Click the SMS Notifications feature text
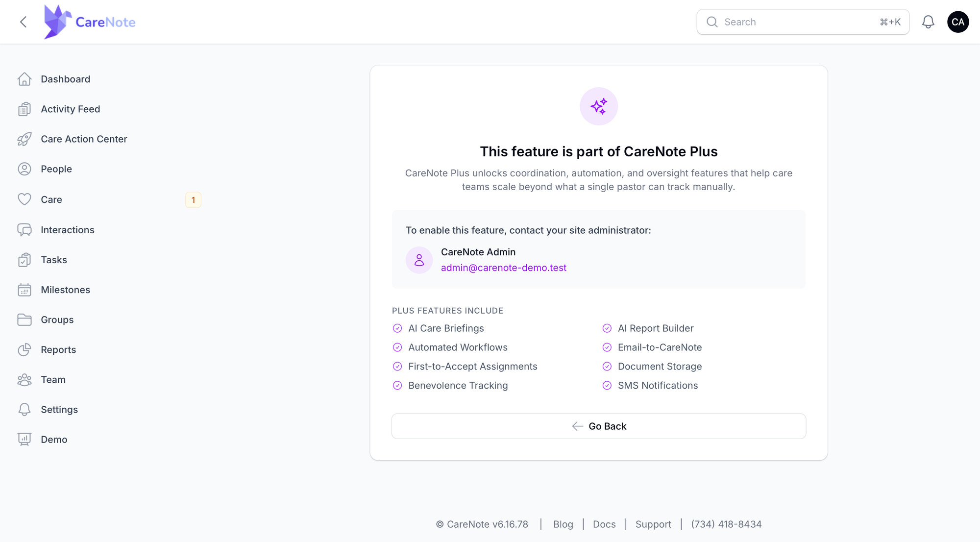 [658, 386]
